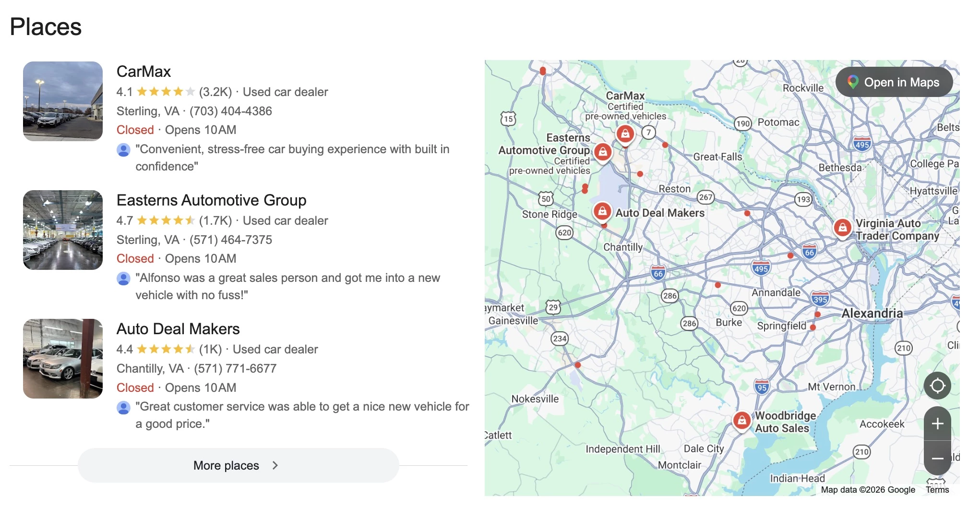Image resolution: width=980 pixels, height=509 pixels.
Task: Click reviewer avatar beside Alfonso review
Action: coord(123,279)
